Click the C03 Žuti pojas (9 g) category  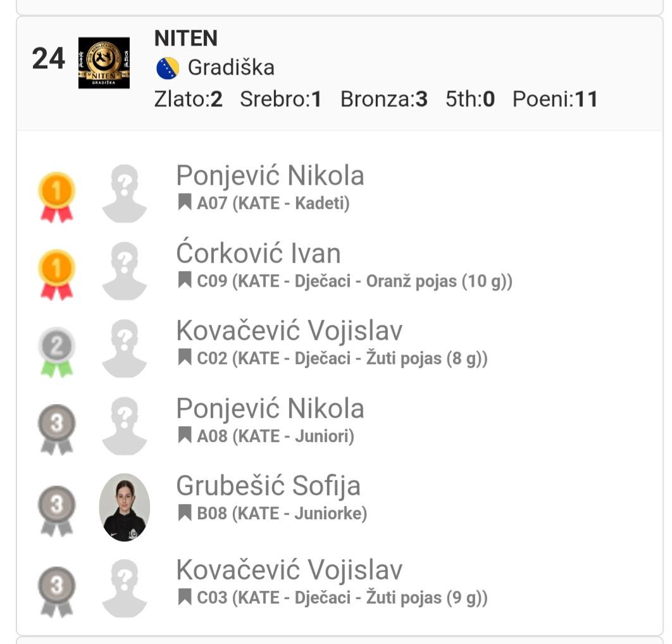point(342,597)
